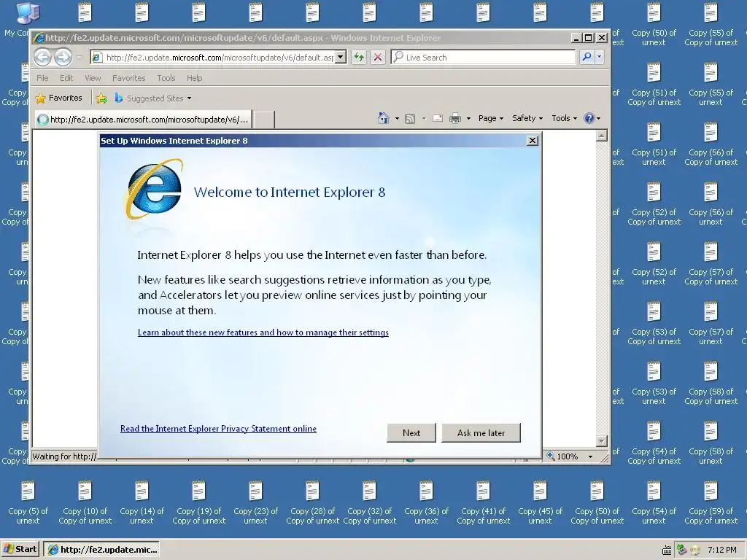Open the Favorites star button
The height and width of the screenshot is (560, 747).
[58, 98]
